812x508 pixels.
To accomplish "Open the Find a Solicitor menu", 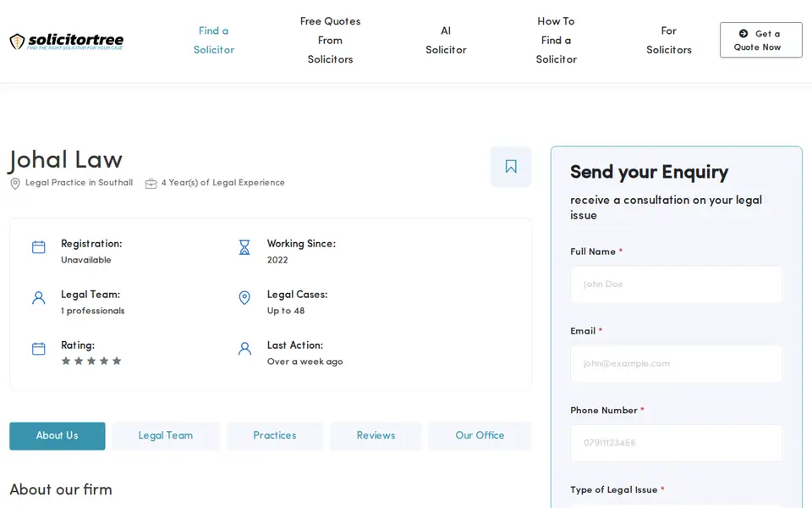I will click(x=214, y=41).
